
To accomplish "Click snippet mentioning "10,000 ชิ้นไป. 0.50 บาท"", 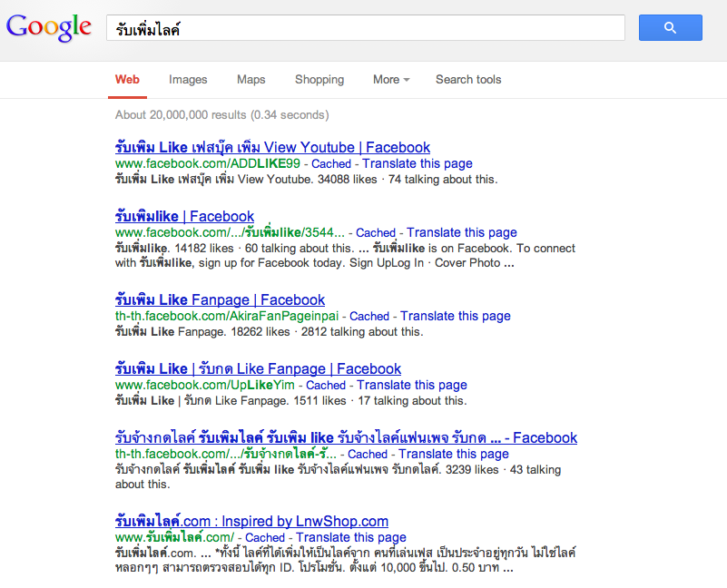I will [x=346, y=561].
